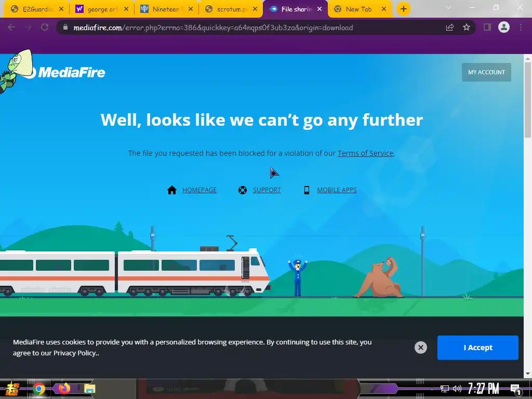Switch to the george yahoo search tab
532x399 pixels.
102,9
